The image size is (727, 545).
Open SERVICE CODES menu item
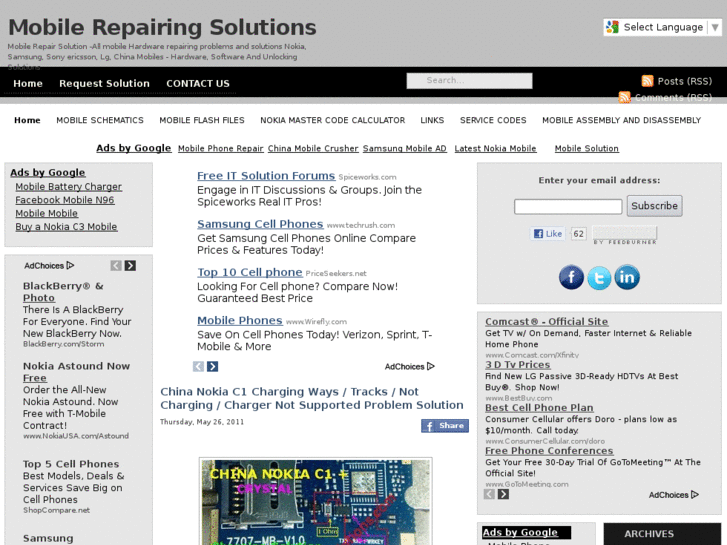click(493, 120)
